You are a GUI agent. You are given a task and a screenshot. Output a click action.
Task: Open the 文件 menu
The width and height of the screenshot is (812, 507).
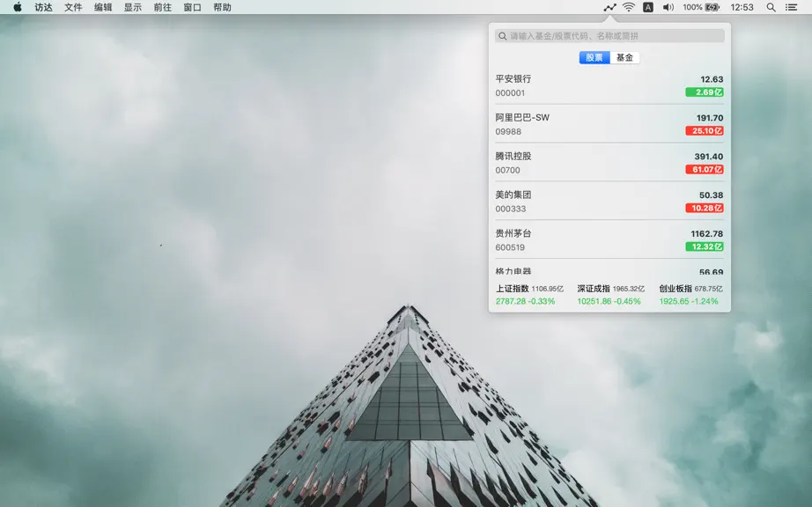[x=73, y=7]
